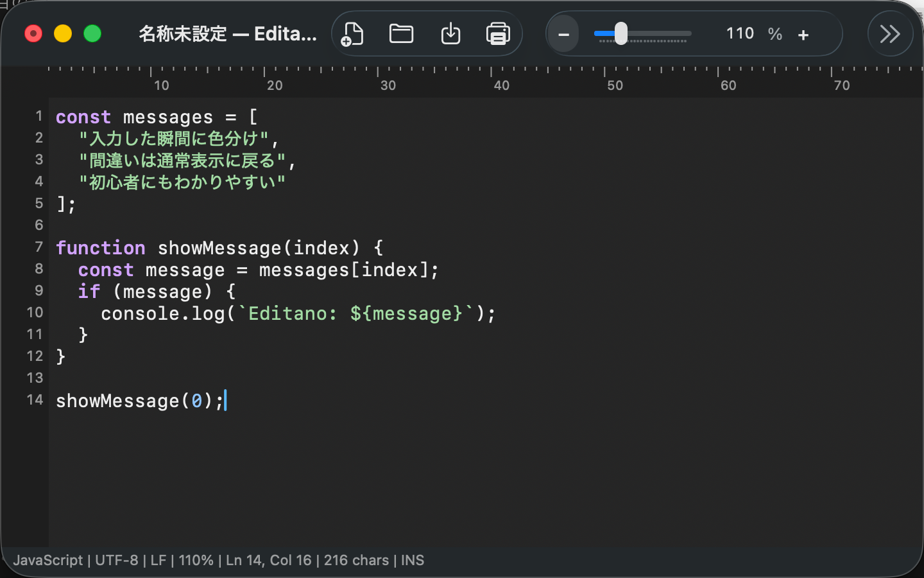Save the document with the download-arrow icon
Viewport: 924px width, 578px height.
coord(450,33)
